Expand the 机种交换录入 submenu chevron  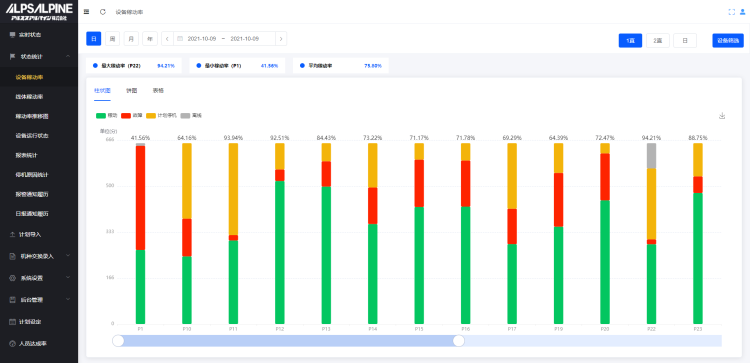[68, 256]
